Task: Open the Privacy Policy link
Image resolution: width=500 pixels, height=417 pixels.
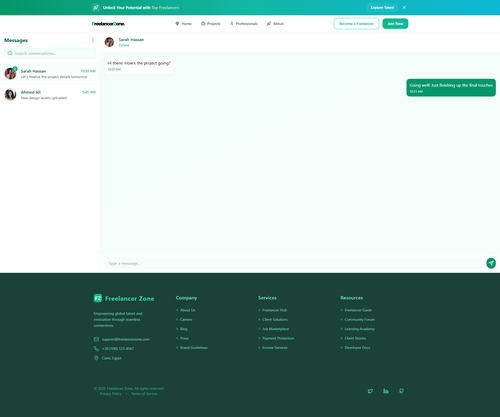Action: [x=111, y=394]
